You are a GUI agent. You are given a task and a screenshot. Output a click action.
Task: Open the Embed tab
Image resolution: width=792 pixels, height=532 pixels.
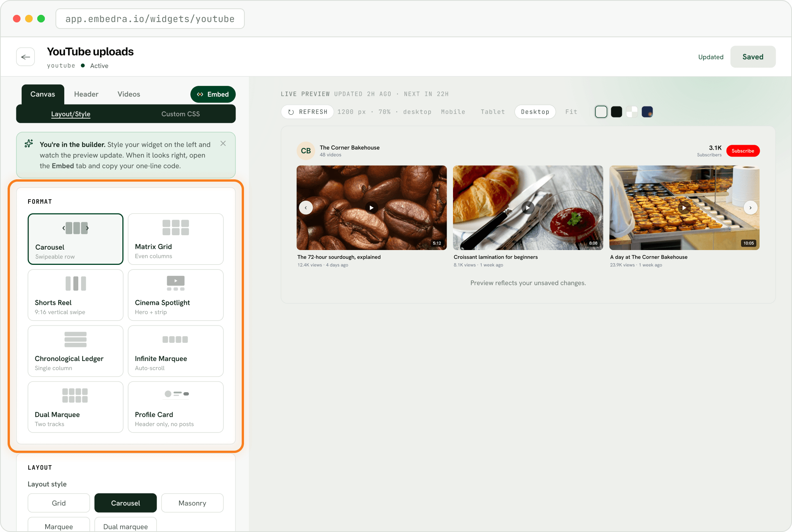[x=213, y=94]
